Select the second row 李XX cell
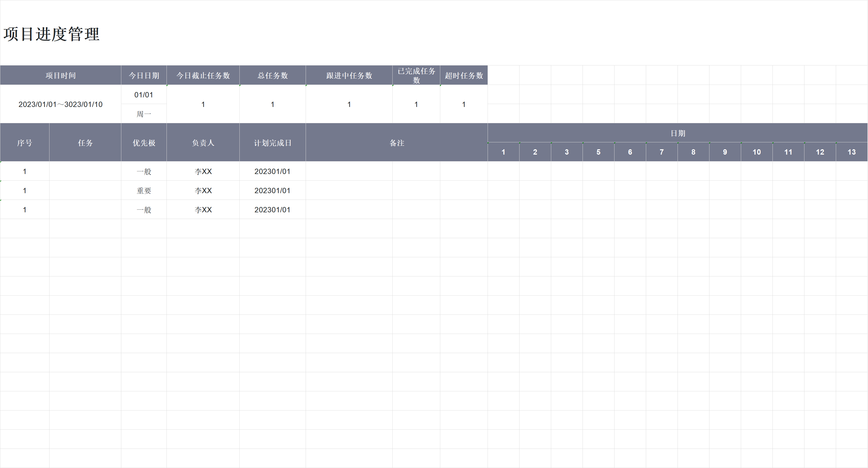Screen dimensions: 868x468 (x=203, y=191)
